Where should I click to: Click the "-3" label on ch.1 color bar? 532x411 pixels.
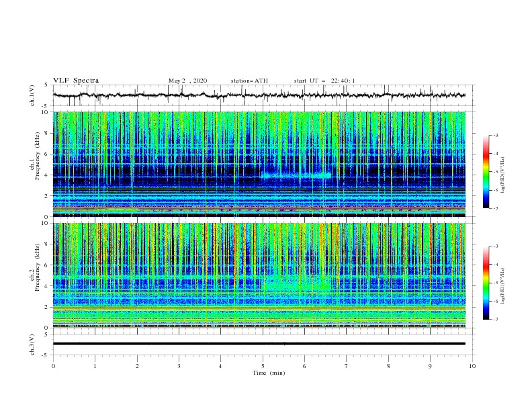pos(496,135)
